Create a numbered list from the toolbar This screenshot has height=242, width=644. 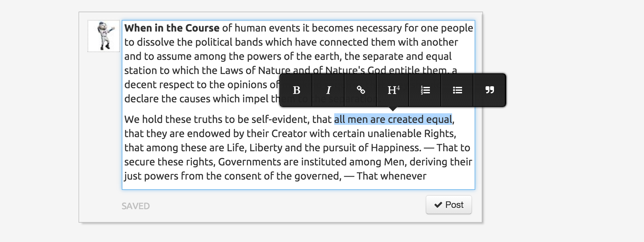(425, 90)
